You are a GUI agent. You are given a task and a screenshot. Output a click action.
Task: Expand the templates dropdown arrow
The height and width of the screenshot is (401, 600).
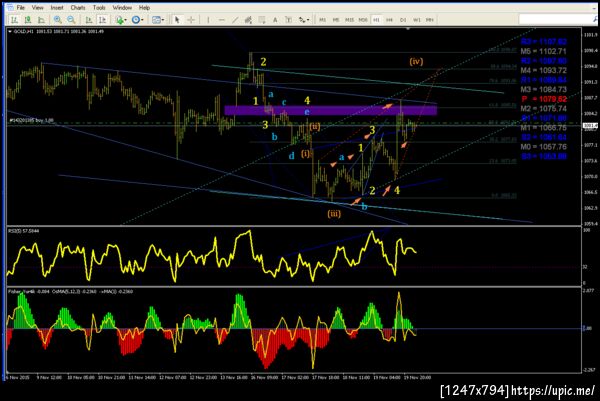[163, 20]
